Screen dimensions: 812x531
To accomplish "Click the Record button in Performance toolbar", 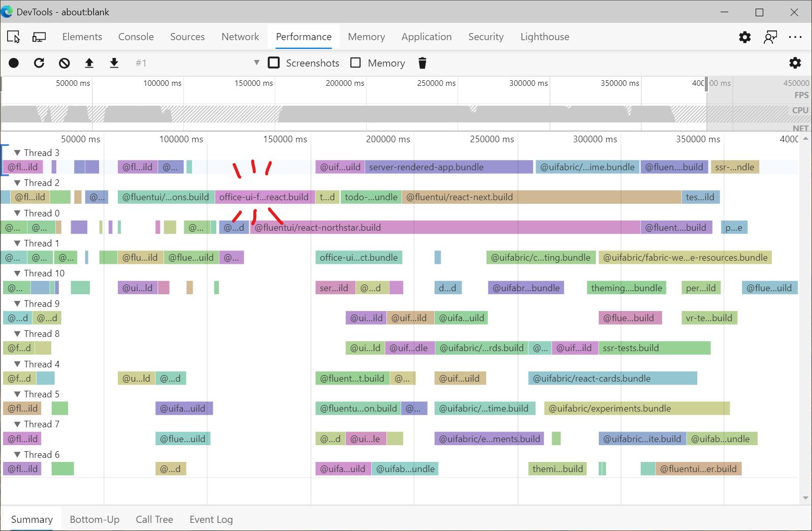I will coord(14,63).
